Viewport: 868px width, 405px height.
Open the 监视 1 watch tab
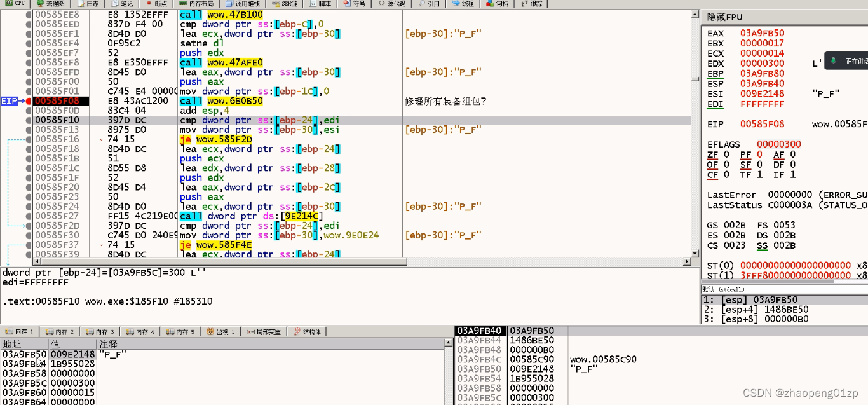(220, 332)
